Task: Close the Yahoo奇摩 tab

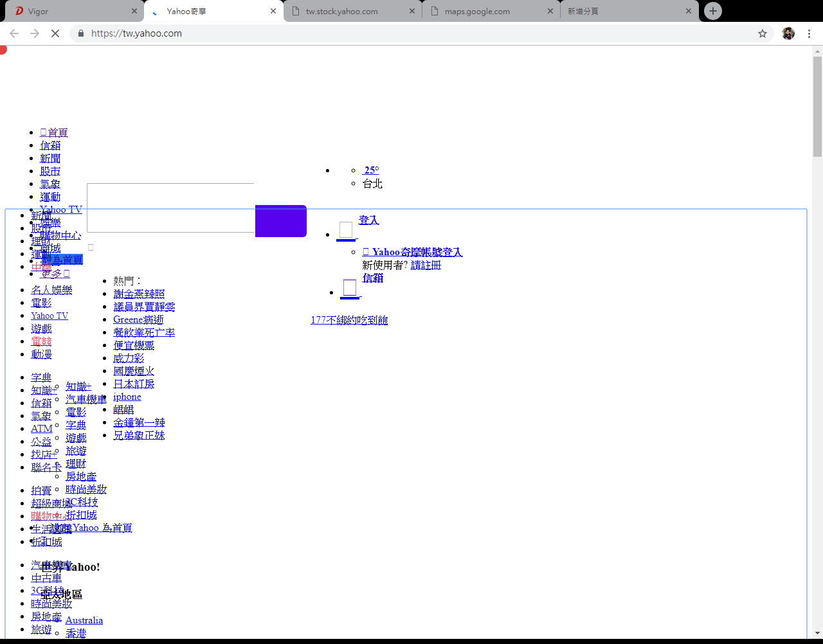Action: (x=273, y=11)
